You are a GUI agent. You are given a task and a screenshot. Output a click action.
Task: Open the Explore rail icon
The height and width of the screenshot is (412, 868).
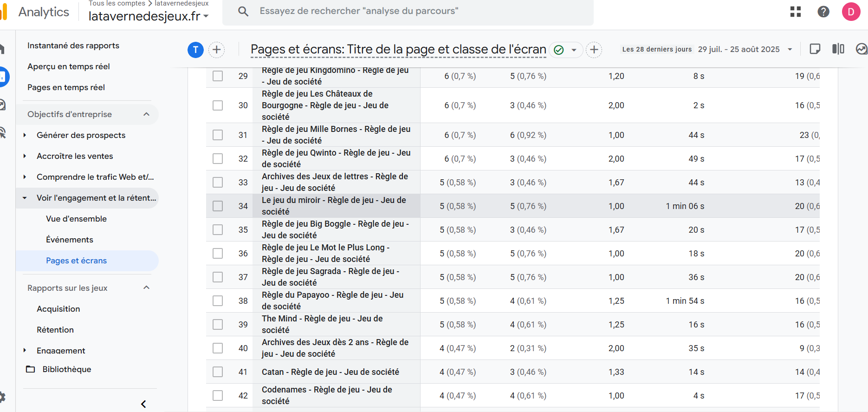(2, 105)
